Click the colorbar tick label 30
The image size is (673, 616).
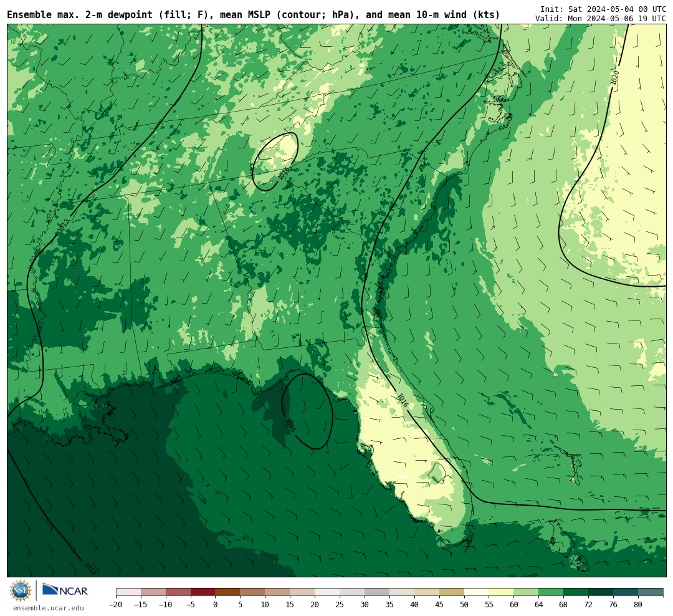365,605
